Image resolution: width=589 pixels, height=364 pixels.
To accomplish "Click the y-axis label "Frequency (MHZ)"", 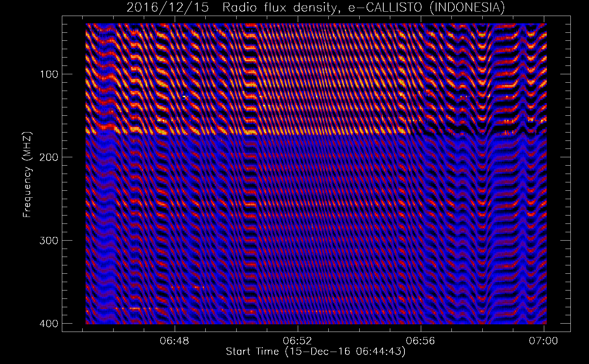I will (27, 175).
